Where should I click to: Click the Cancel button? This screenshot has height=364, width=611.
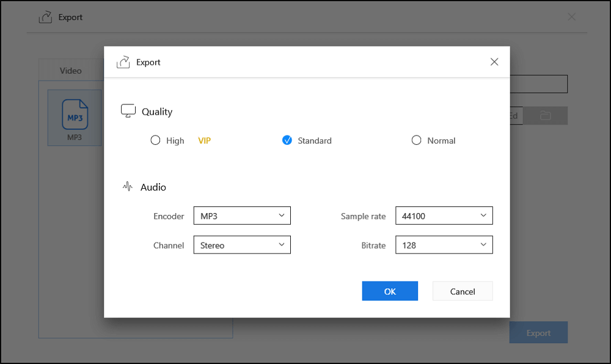point(463,291)
